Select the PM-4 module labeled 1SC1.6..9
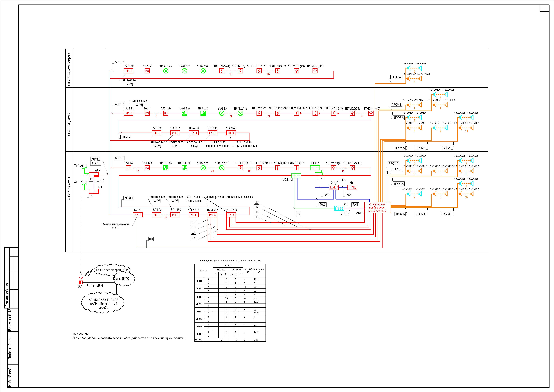554x392 pixels. pos(231,215)
